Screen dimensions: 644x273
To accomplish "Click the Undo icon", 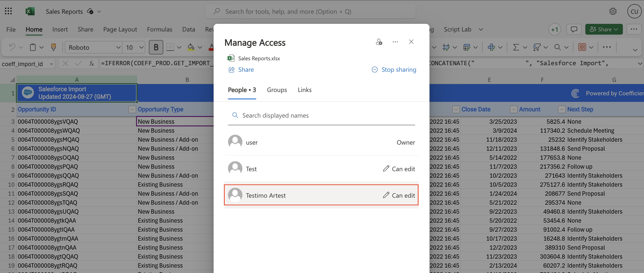I will pos(12,47).
